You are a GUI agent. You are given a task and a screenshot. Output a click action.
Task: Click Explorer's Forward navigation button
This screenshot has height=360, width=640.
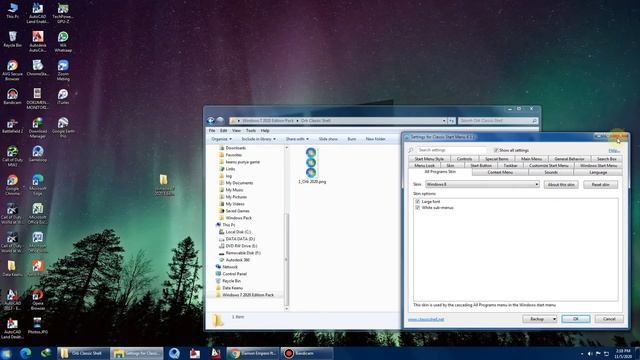[220, 120]
